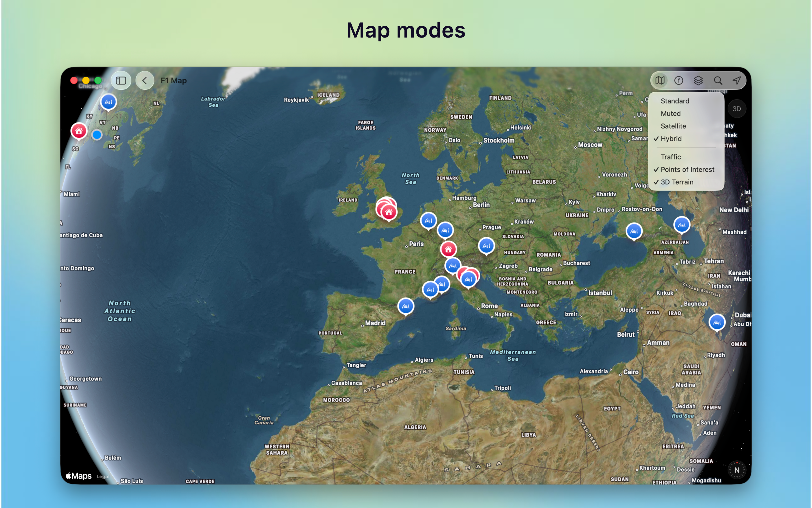Viewport: 812px width, 508px height.
Task: Click the Berlin city label
Action: coord(481,205)
